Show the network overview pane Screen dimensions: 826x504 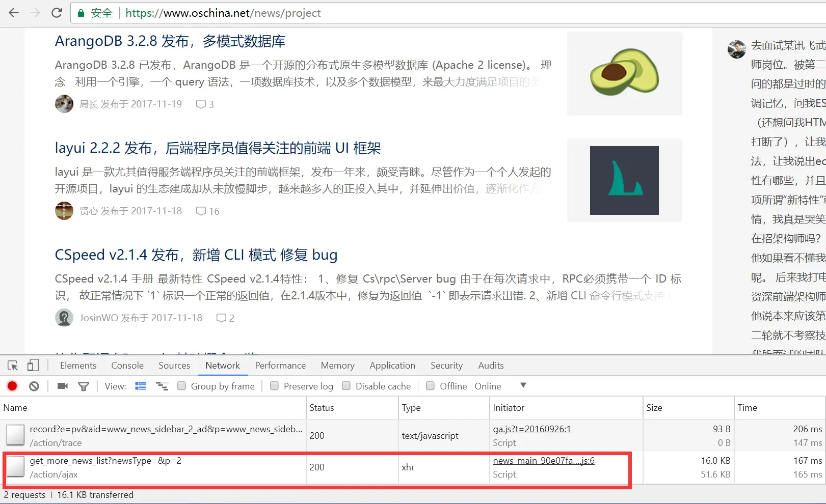click(x=162, y=386)
